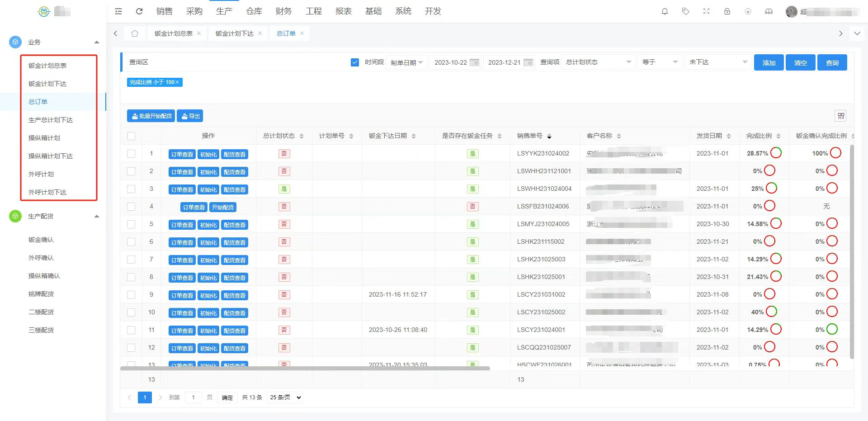868x421 pixels.
Task: Sort by 发货日期 column
Action: click(x=729, y=136)
